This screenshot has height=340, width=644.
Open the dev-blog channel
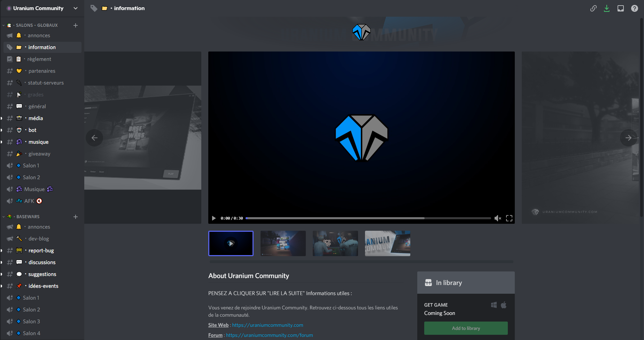pyautogui.click(x=42, y=239)
